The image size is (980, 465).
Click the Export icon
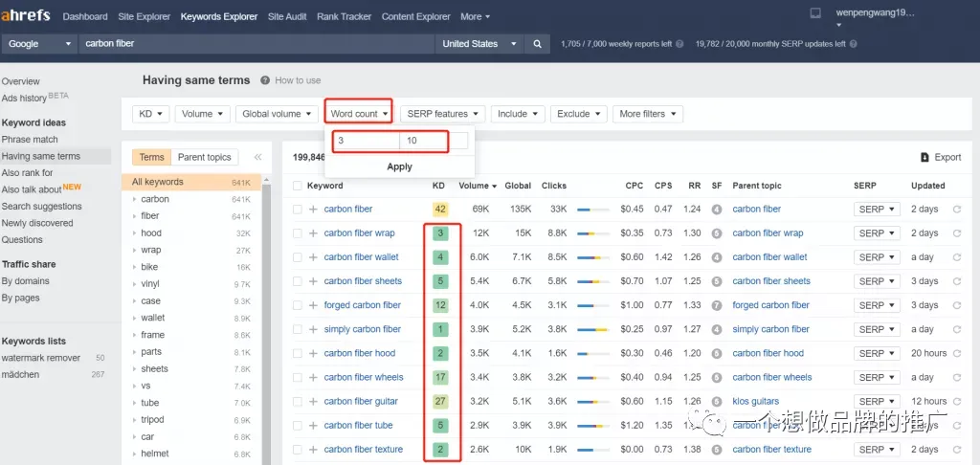[925, 158]
